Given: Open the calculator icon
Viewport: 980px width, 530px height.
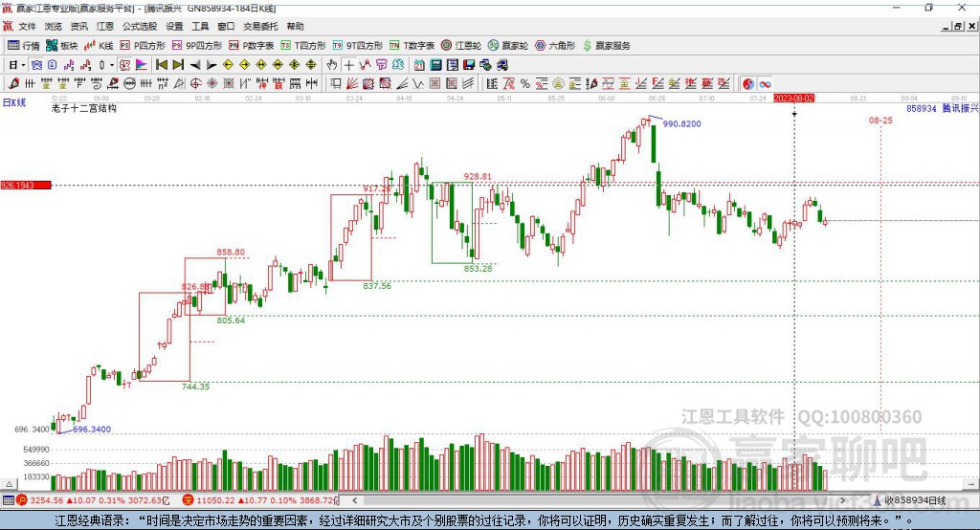Looking at the screenshot, I should (436, 65).
